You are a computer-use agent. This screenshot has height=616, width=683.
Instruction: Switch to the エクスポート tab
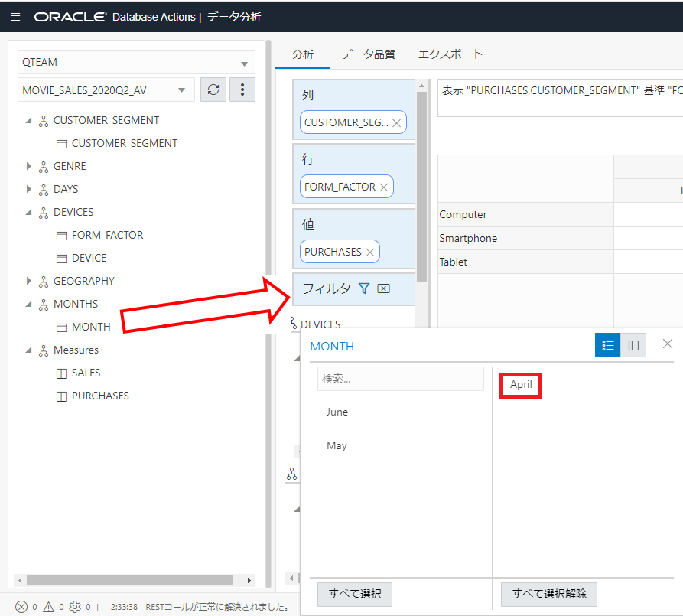point(450,54)
